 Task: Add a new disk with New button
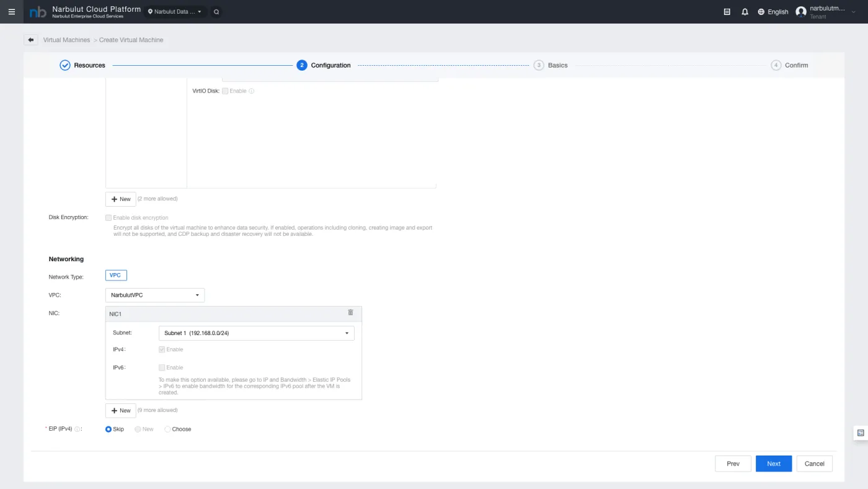coord(121,199)
